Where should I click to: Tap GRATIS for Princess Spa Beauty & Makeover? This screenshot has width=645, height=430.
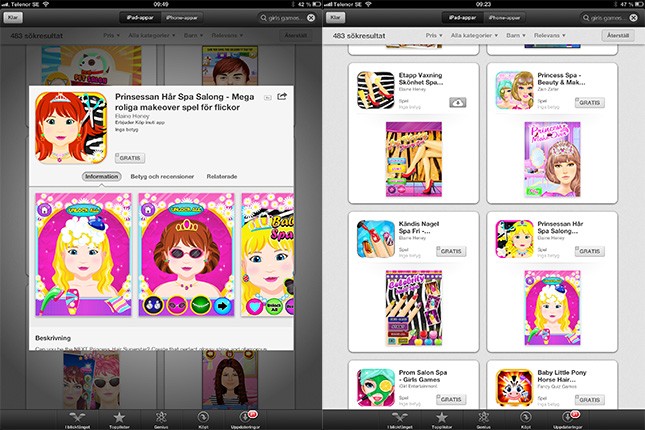coord(589,102)
